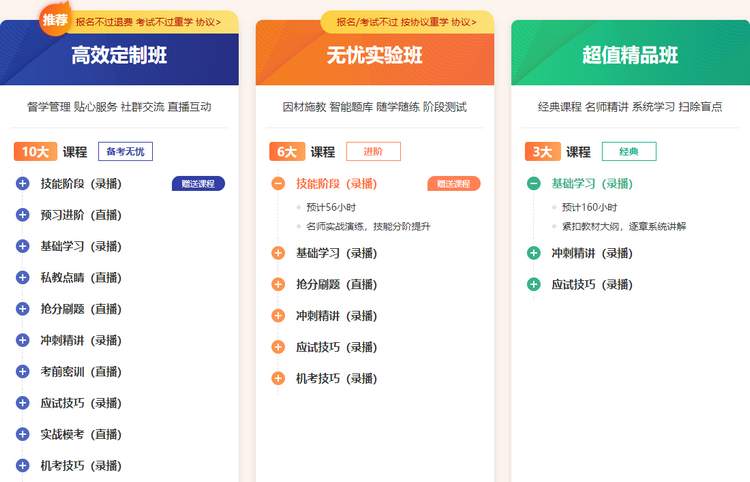Collapse 基础学习 with green minus icon
The height and width of the screenshot is (482, 750).
pyautogui.click(x=534, y=184)
